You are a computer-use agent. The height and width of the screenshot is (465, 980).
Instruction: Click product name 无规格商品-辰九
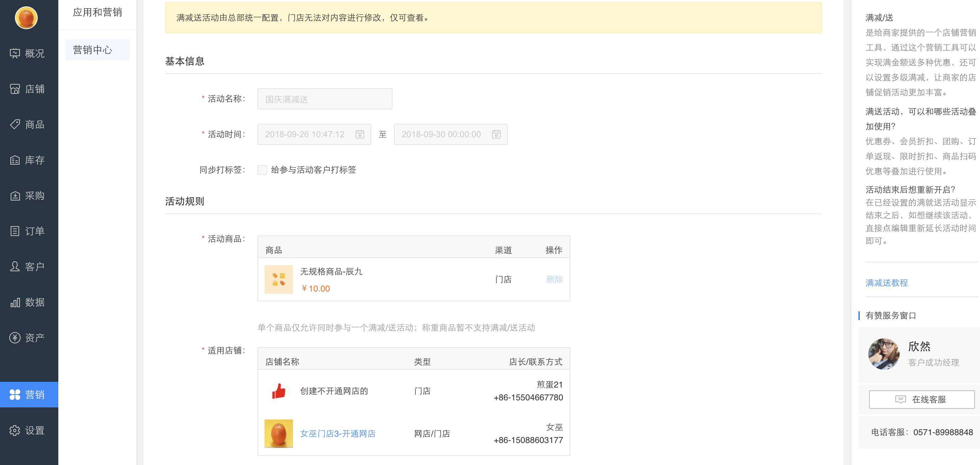pyautogui.click(x=331, y=272)
